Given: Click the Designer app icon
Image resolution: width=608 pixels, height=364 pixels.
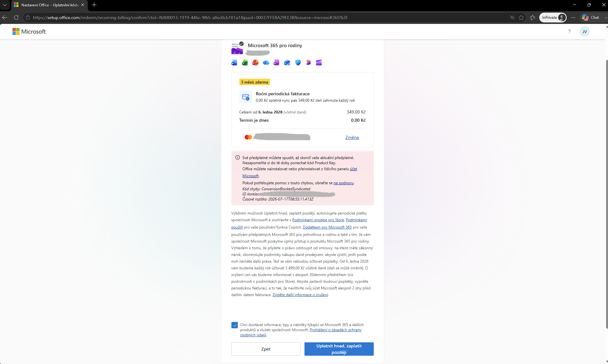Looking at the screenshot, I should point(308,62).
